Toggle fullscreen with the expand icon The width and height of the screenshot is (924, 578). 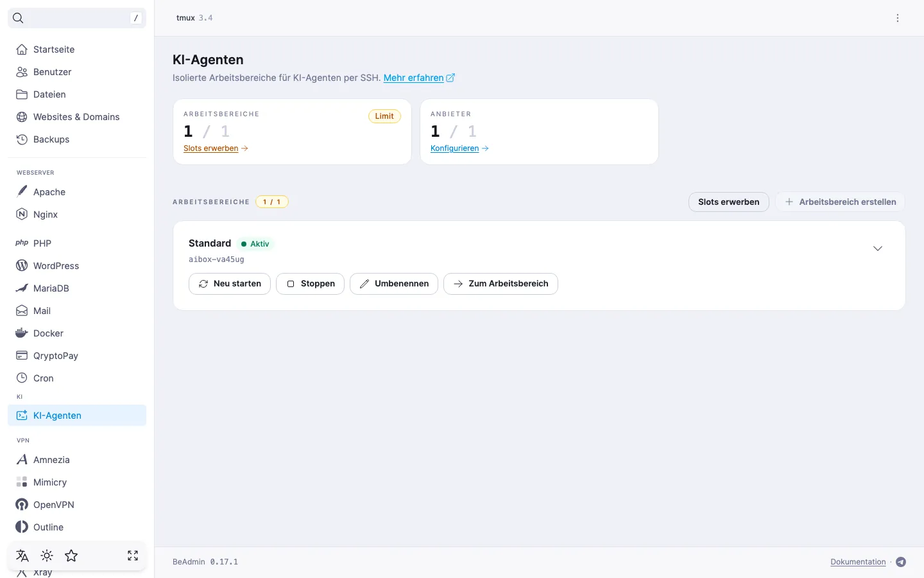point(133,556)
